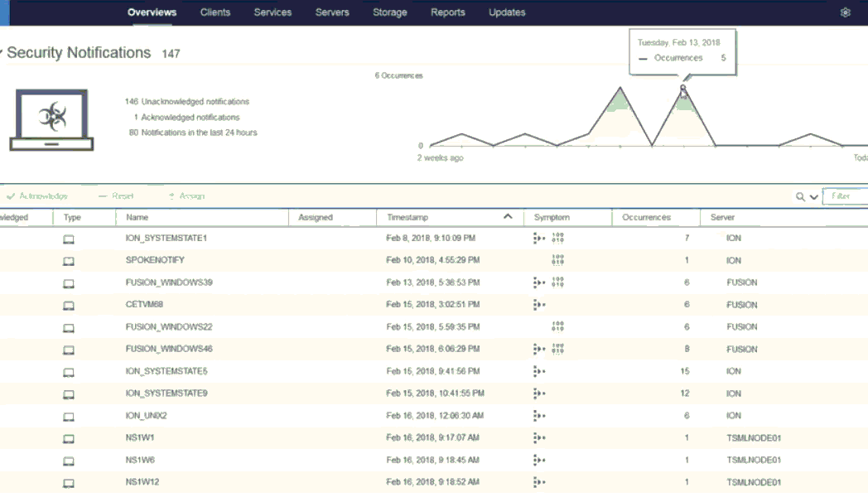Screen dimensions: 868x502
Task: Sort by the Timestamp column header
Action: coord(407,218)
